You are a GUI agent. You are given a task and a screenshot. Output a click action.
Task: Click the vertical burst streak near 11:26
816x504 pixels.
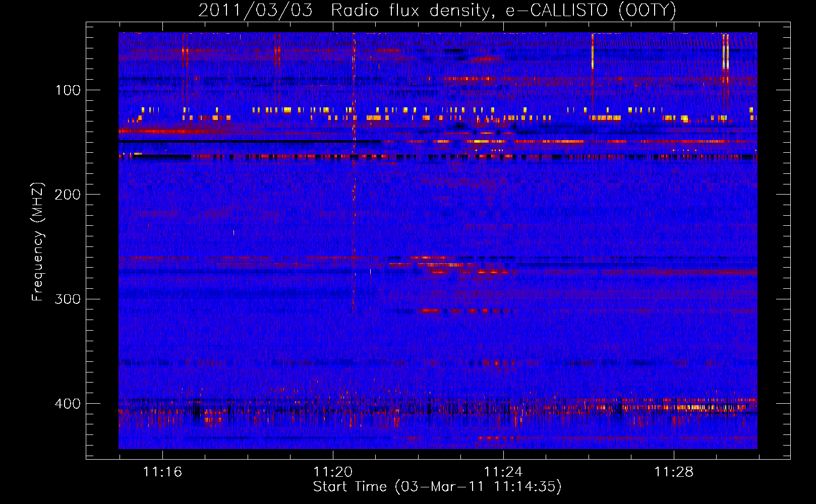[592, 51]
